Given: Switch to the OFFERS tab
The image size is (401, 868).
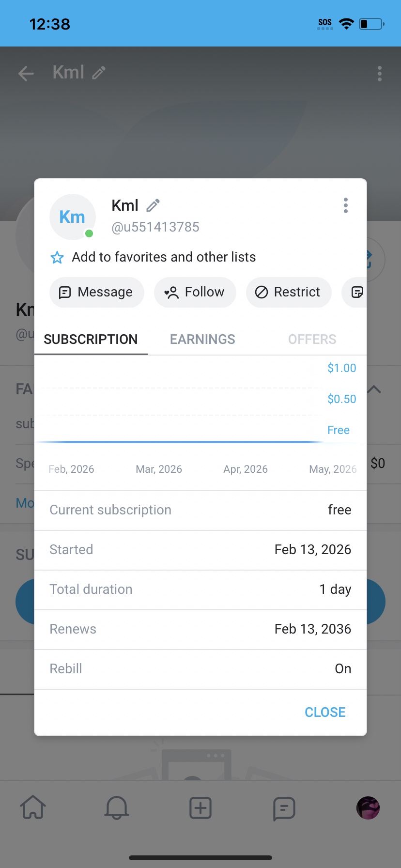Looking at the screenshot, I should pos(312,339).
